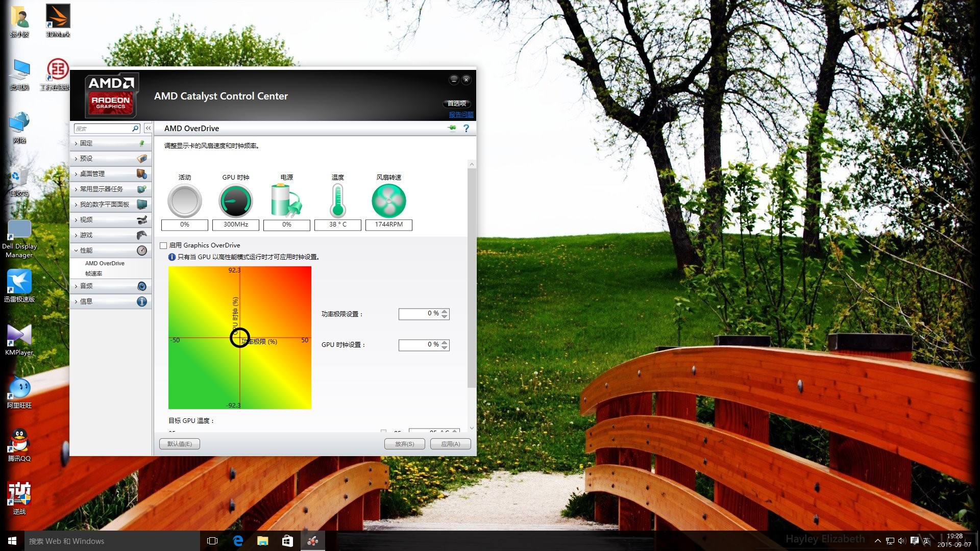This screenshot has width=980, height=551.
Task: Open File Explorer from the taskbar
Action: [x=263, y=541]
